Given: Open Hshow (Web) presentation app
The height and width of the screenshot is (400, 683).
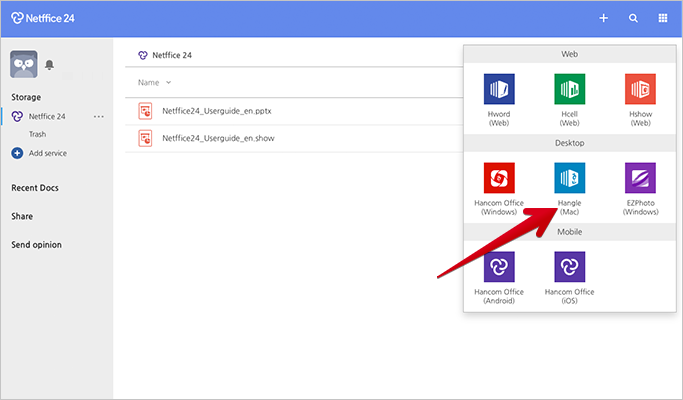Looking at the screenshot, I should click(x=640, y=89).
